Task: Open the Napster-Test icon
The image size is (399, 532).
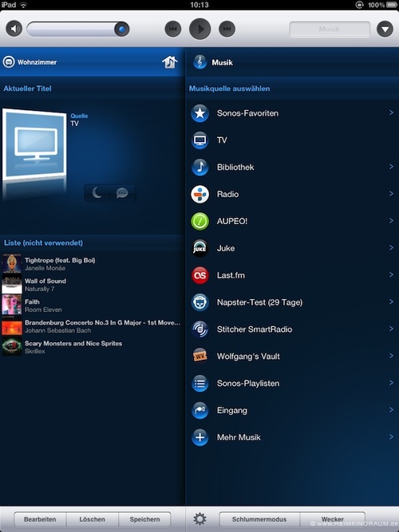Action: click(199, 302)
